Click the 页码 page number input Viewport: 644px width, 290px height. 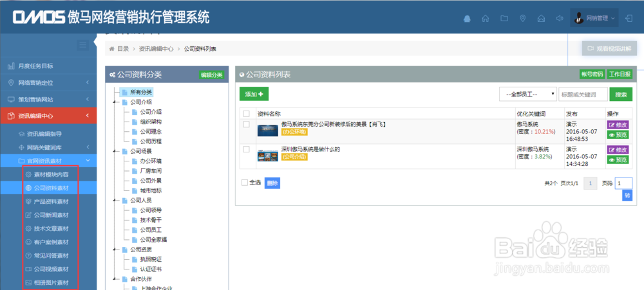click(623, 183)
